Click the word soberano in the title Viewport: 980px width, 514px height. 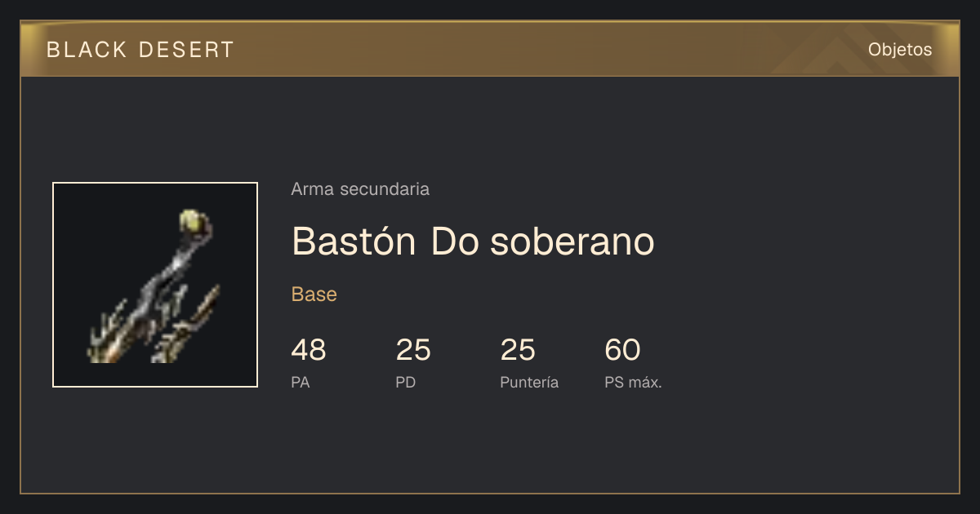(x=572, y=241)
